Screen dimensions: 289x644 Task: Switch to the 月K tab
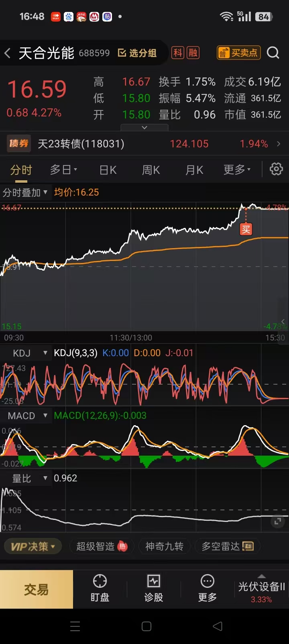point(194,170)
